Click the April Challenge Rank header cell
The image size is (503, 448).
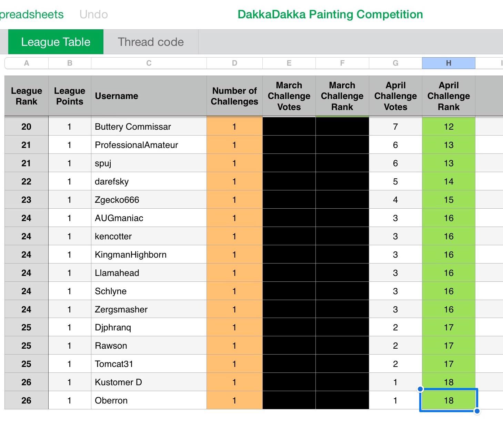[x=448, y=96]
